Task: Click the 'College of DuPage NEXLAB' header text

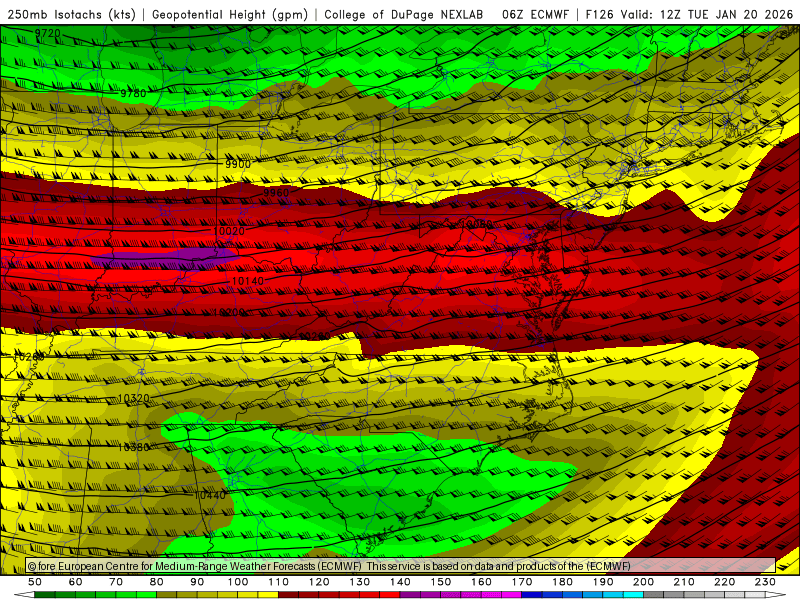Action: pyautogui.click(x=403, y=14)
